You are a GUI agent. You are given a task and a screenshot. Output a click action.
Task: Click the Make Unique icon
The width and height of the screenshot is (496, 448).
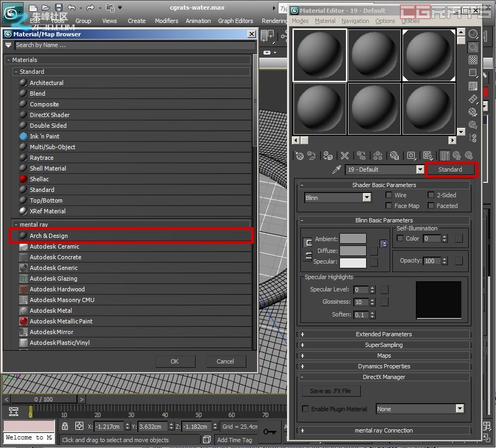[x=378, y=156]
